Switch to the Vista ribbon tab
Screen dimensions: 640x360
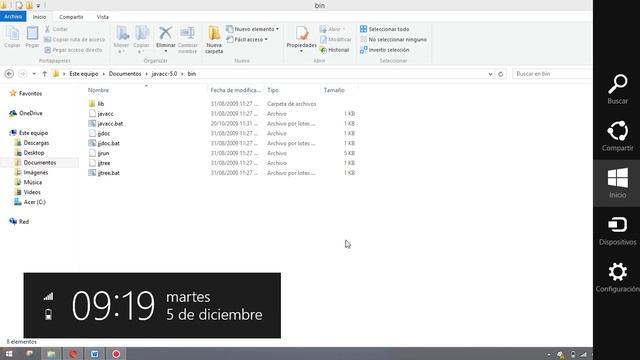[102, 17]
